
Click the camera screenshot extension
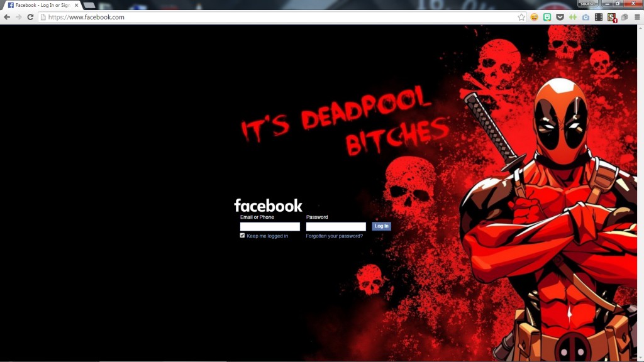[586, 17]
